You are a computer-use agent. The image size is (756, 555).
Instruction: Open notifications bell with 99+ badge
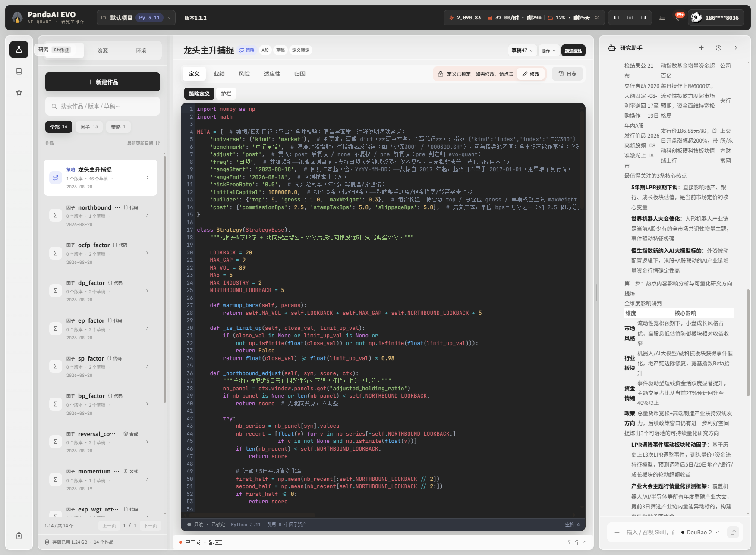(678, 18)
